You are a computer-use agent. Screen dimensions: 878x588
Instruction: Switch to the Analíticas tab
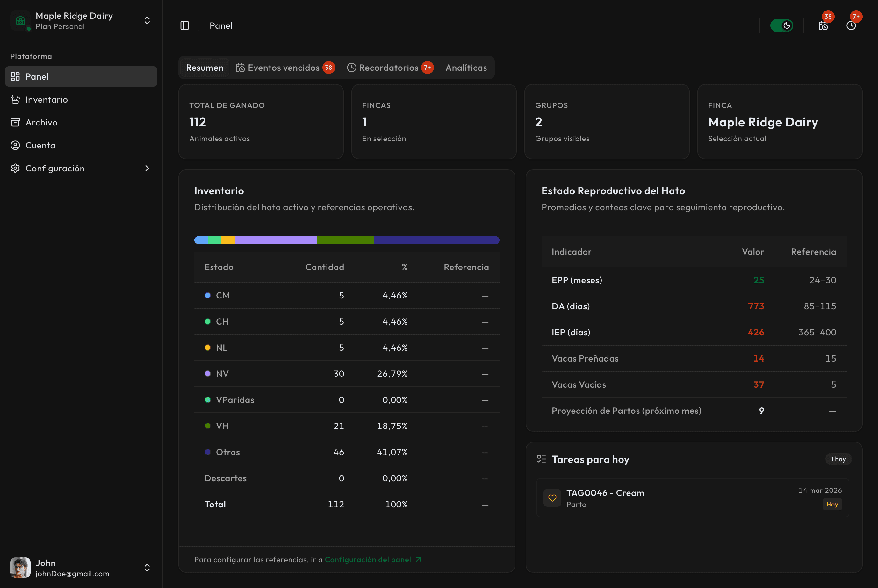pos(466,68)
